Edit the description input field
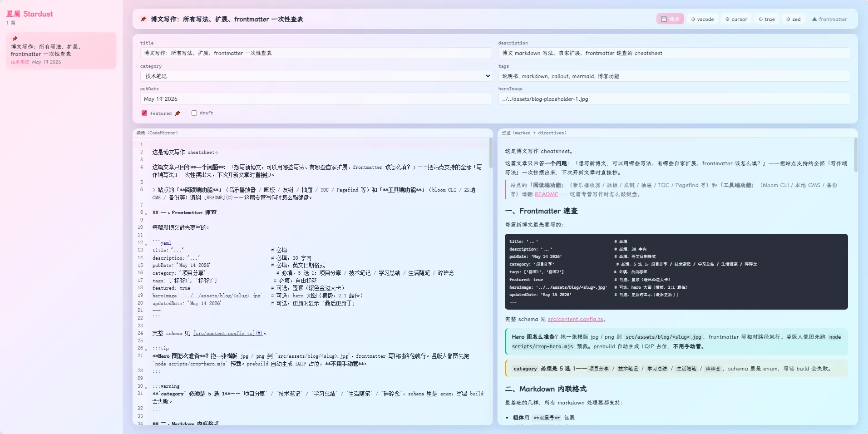Viewport: 868px width, 434px height. click(x=674, y=53)
